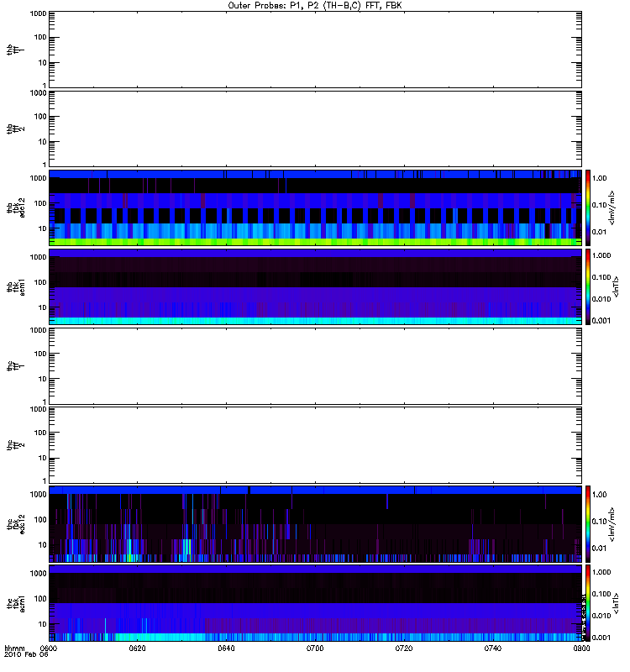630x672 pixels.
Task: Click the 1.000 value on thc scm1 color bar
Action: (x=601, y=572)
